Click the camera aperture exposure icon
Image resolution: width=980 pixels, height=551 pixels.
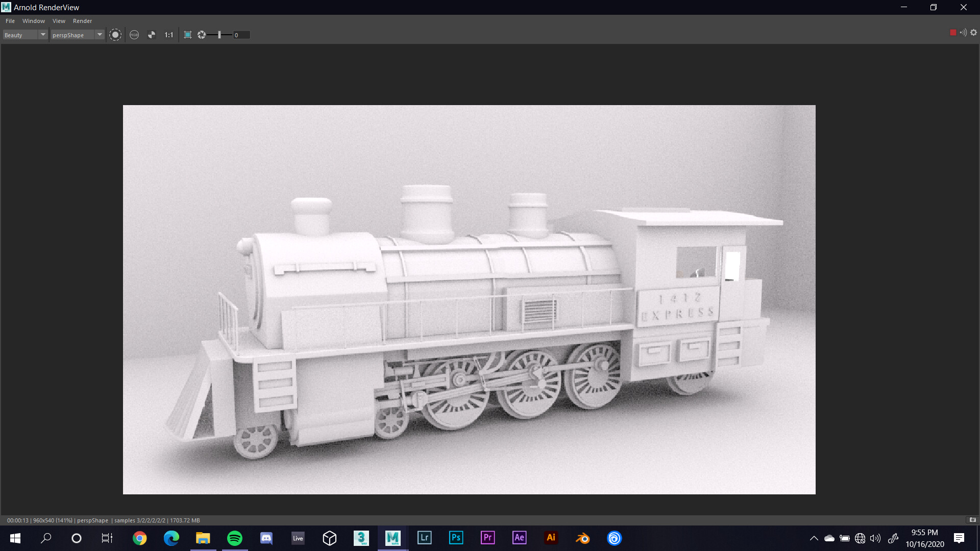pyautogui.click(x=202, y=35)
